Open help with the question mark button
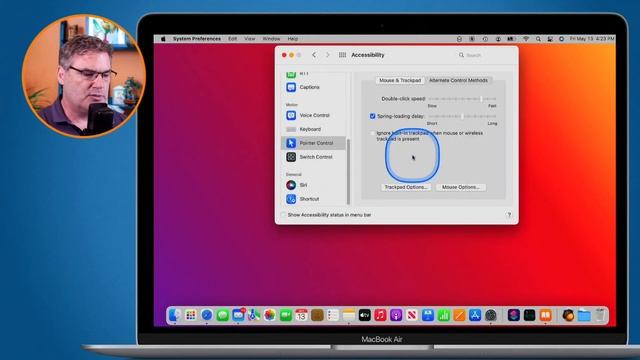Screen dimensions: 640x360 (x=509, y=215)
